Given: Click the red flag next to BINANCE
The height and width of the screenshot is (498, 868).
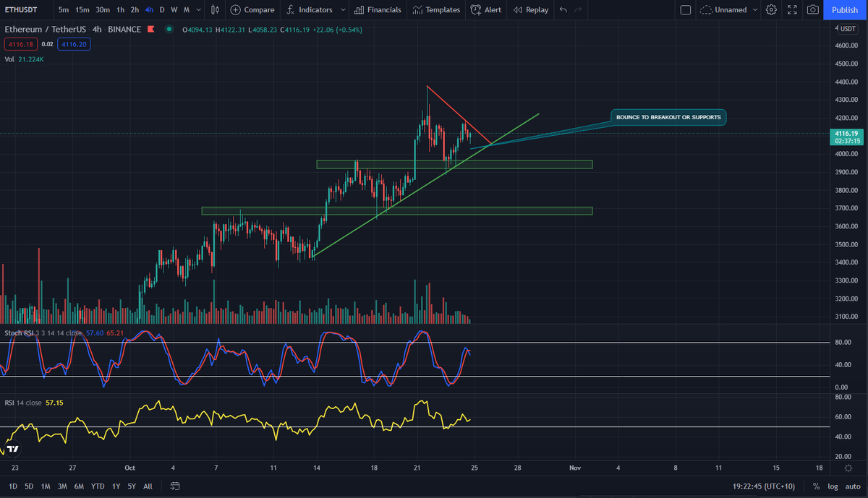Looking at the screenshot, I should pos(150,30).
